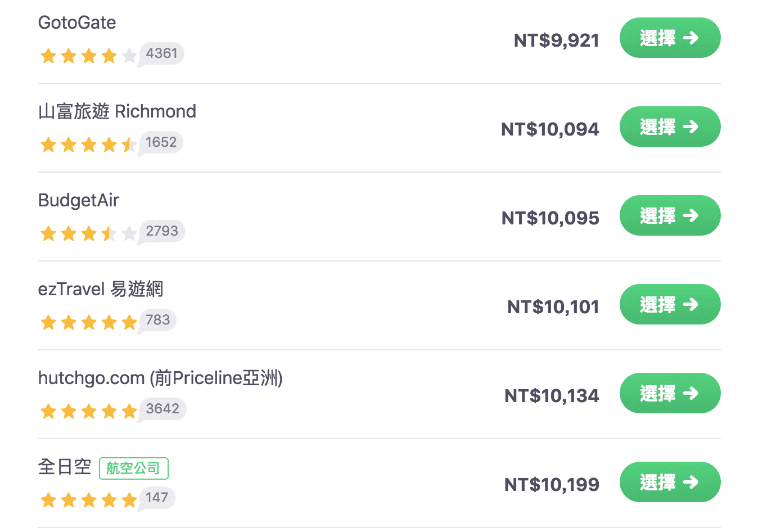
Task: Open 全日空 147 reviews bubble
Action: tap(156, 498)
